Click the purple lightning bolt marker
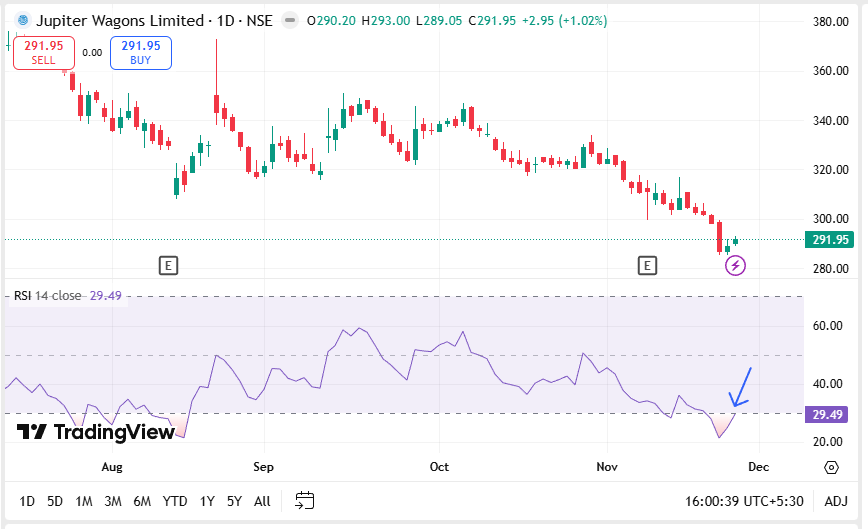 click(x=736, y=265)
